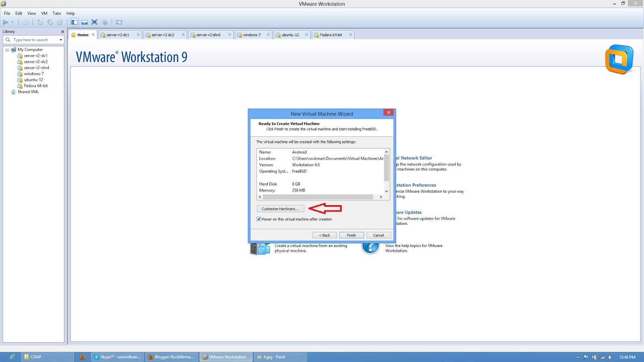Select Shared VMs in the Library tree
The height and width of the screenshot is (362, 644).
(28, 92)
